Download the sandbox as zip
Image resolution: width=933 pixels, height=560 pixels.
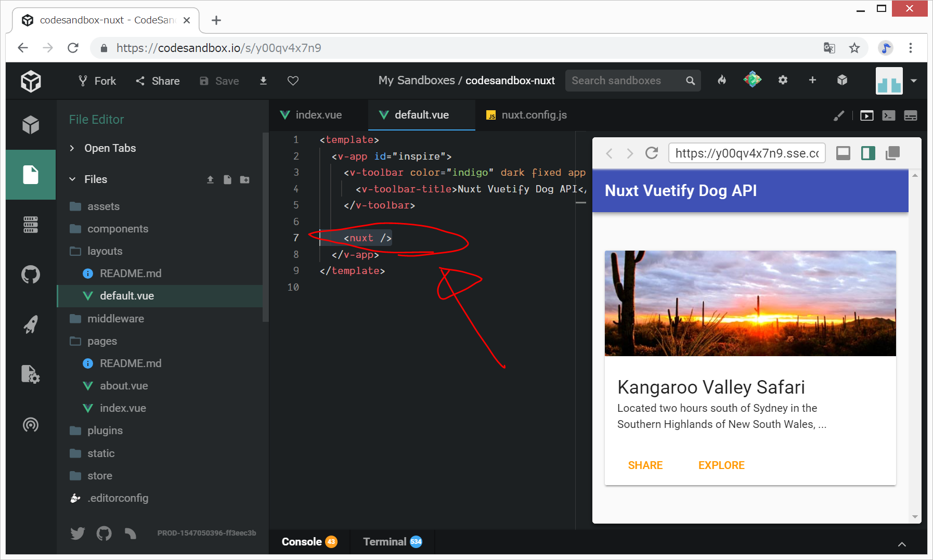(x=263, y=81)
